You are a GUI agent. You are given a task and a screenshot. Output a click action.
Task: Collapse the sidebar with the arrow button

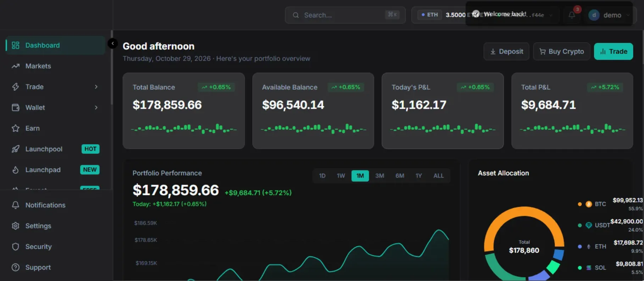click(x=112, y=43)
